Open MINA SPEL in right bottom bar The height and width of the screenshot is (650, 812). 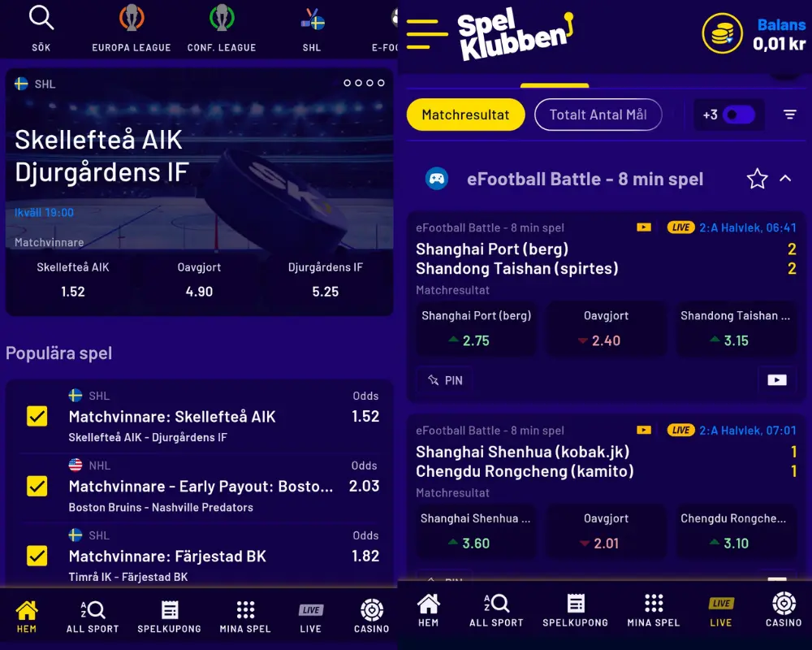[654, 610]
